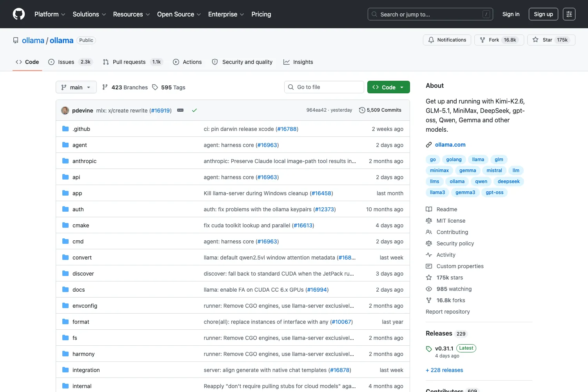Click the GitHub logo icon
This screenshot has height=392, width=588.
(19, 14)
